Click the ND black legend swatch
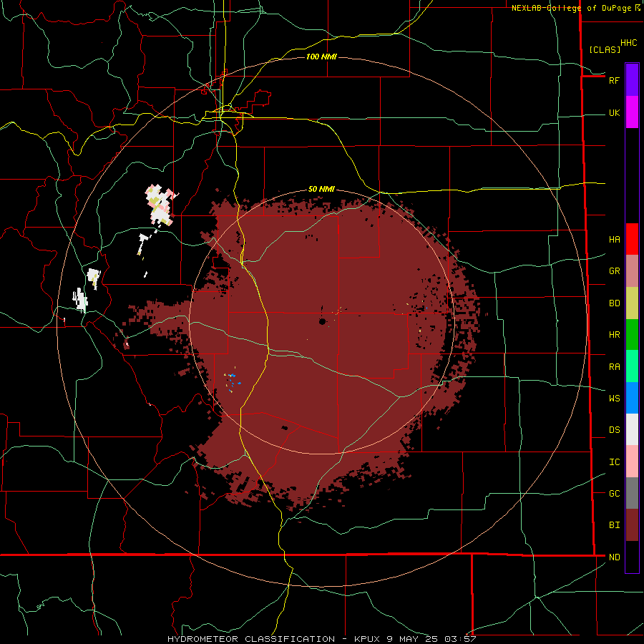 [x=632, y=557]
